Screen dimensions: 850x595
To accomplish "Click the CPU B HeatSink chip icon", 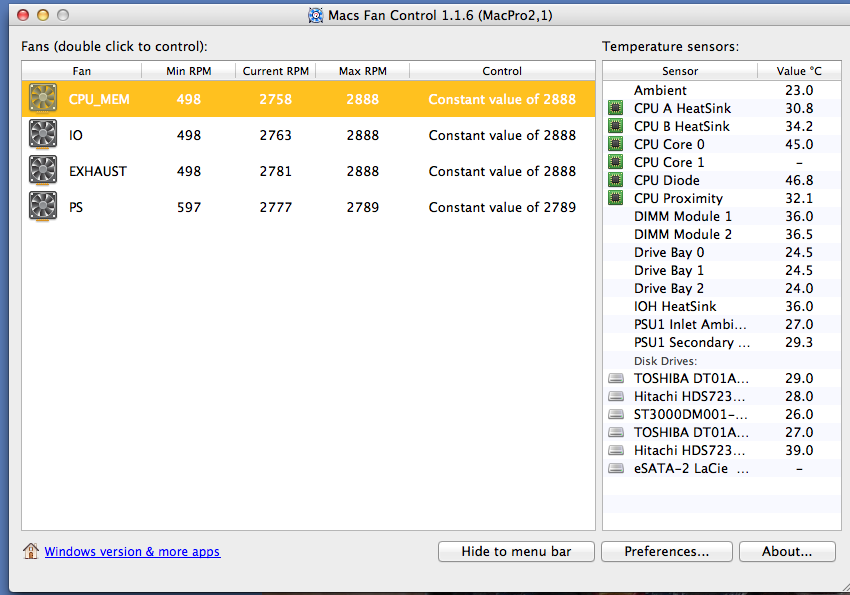I will pos(615,126).
